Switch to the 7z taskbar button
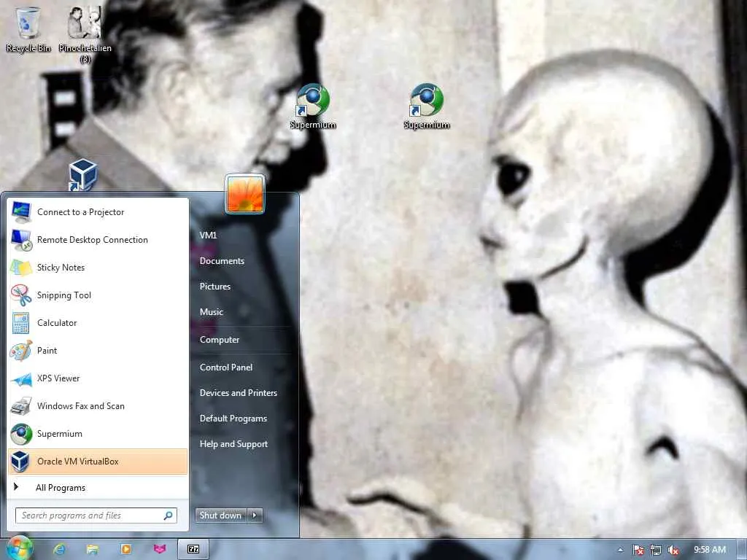This screenshot has width=747, height=560. click(x=193, y=549)
